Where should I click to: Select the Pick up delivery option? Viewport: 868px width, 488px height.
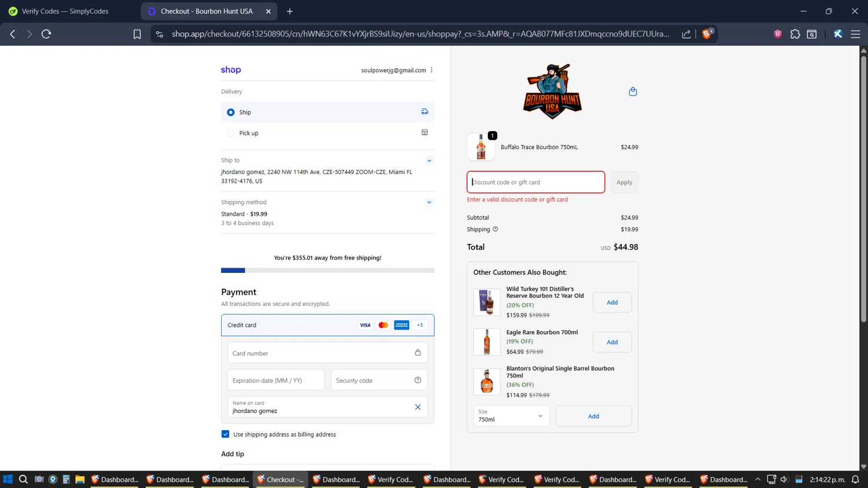coord(328,133)
